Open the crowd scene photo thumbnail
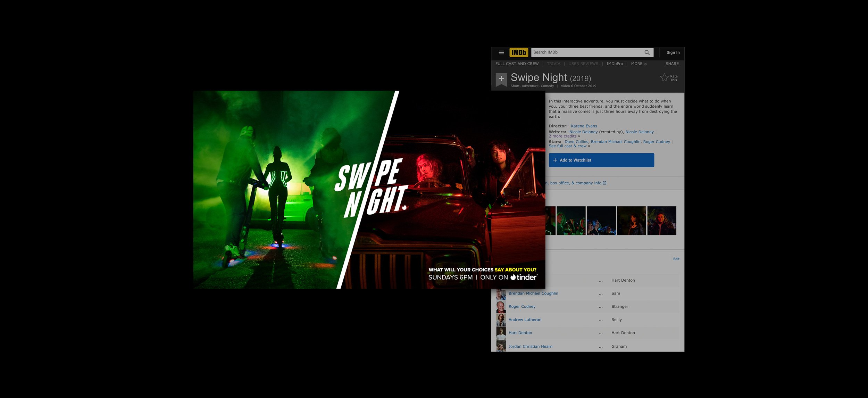Image resolution: width=868 pixels, height=398 pixels. tap(571, 221)
